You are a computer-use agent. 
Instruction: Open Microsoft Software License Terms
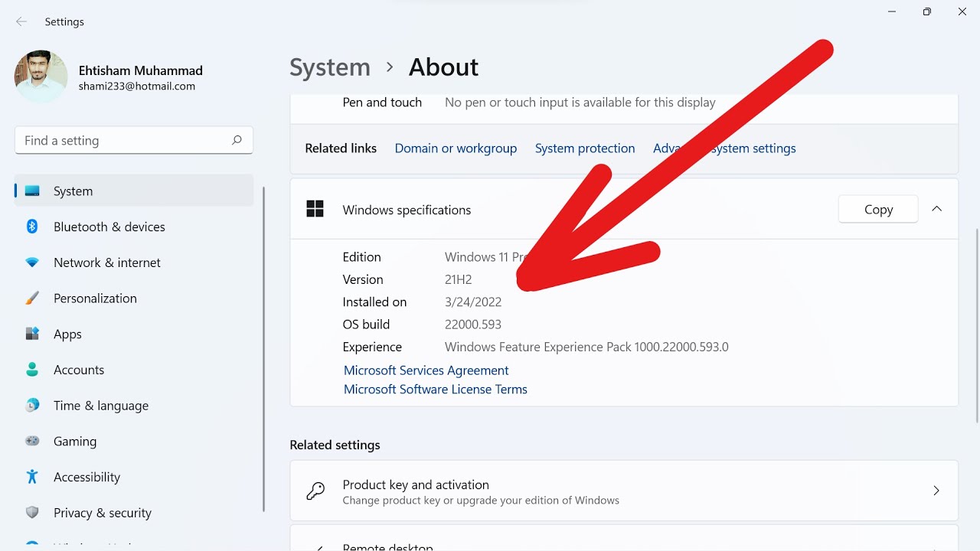435,390
